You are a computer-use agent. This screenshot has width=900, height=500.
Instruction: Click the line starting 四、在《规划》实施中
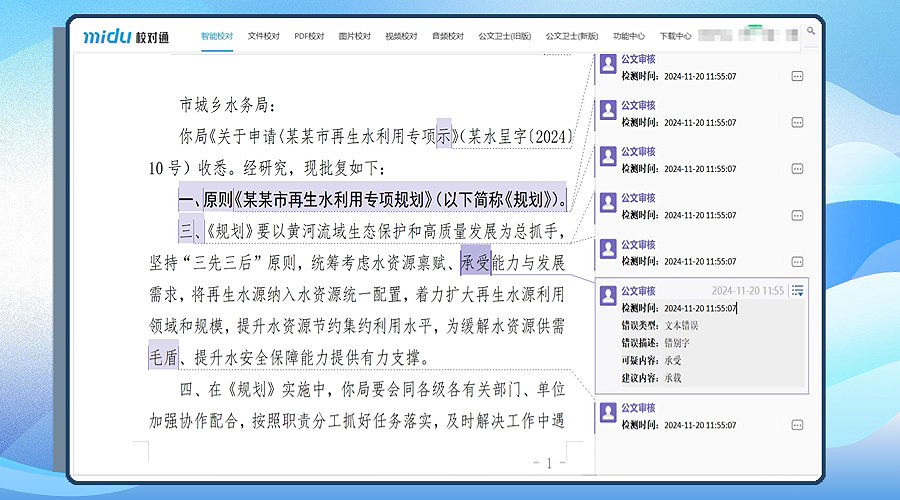coord(372,389)
